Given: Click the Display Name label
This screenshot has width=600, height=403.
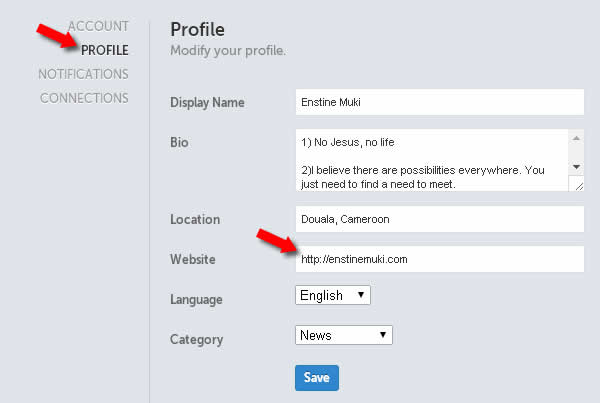Looking at the screenshot, I should pos(207,103).
